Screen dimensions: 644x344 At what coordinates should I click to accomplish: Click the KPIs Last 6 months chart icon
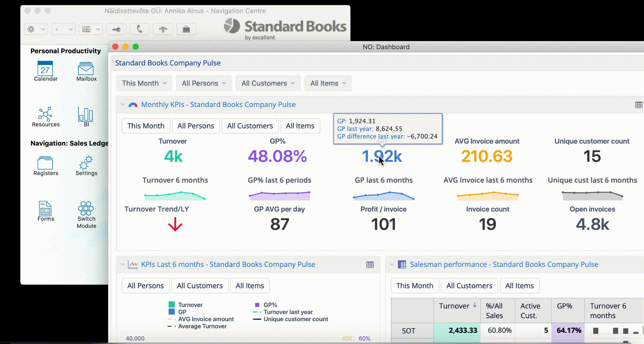133,264
